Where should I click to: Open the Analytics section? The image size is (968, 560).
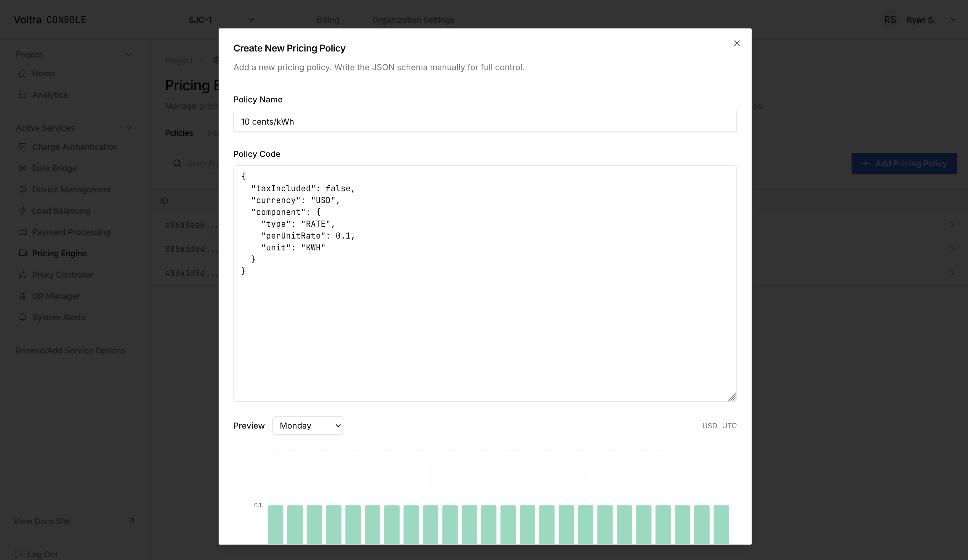[x=49, y=94]
